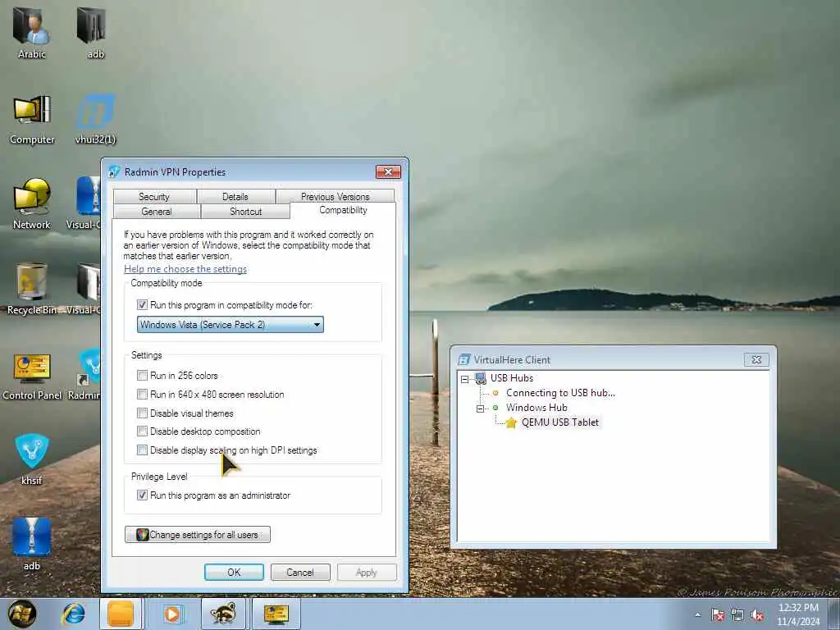Collapse the USB Hubs tree node

click(464, 379)
